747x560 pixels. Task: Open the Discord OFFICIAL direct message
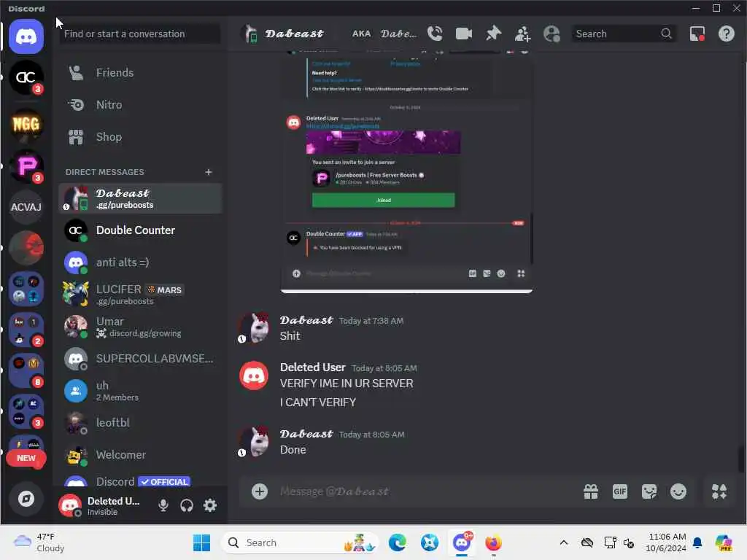tap(140, 481)
